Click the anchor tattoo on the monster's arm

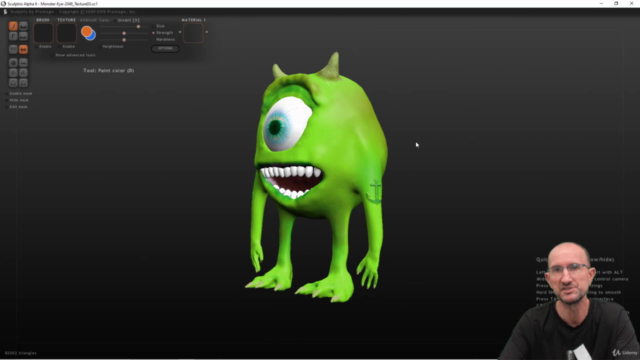(x=374, y=192)
